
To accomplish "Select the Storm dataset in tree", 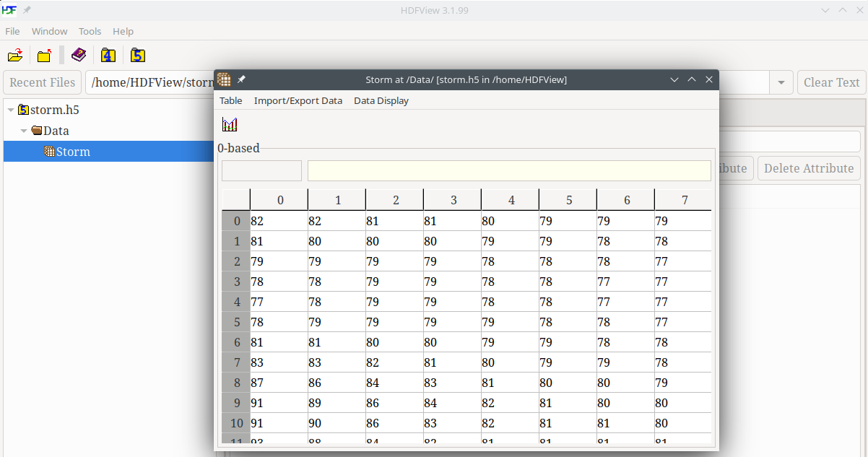I will coord(73,152).
